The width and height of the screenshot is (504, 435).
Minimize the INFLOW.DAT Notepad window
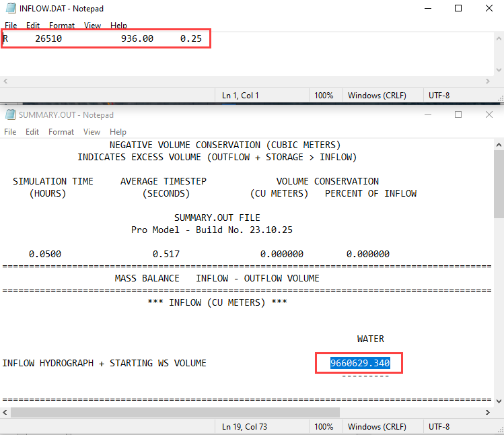[426, 9]
